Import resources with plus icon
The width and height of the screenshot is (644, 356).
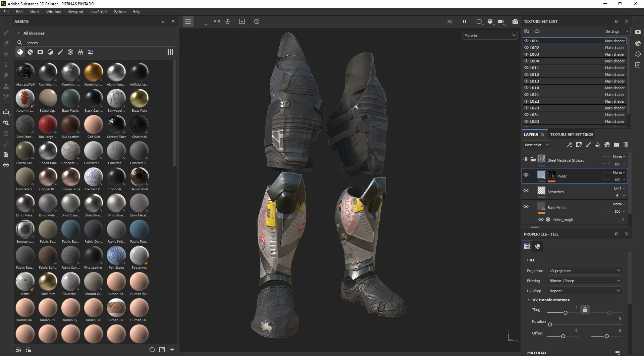pyautogui.click(x=172, y=350)
